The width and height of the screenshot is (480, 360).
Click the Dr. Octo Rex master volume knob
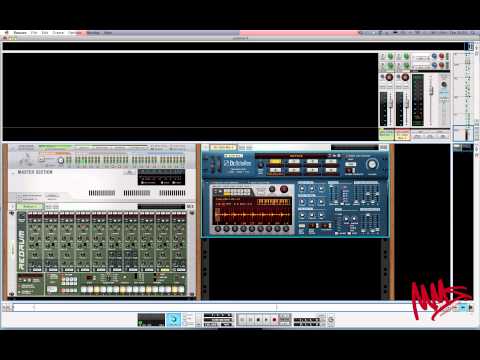pyautogui.click(x=372, y=164)
